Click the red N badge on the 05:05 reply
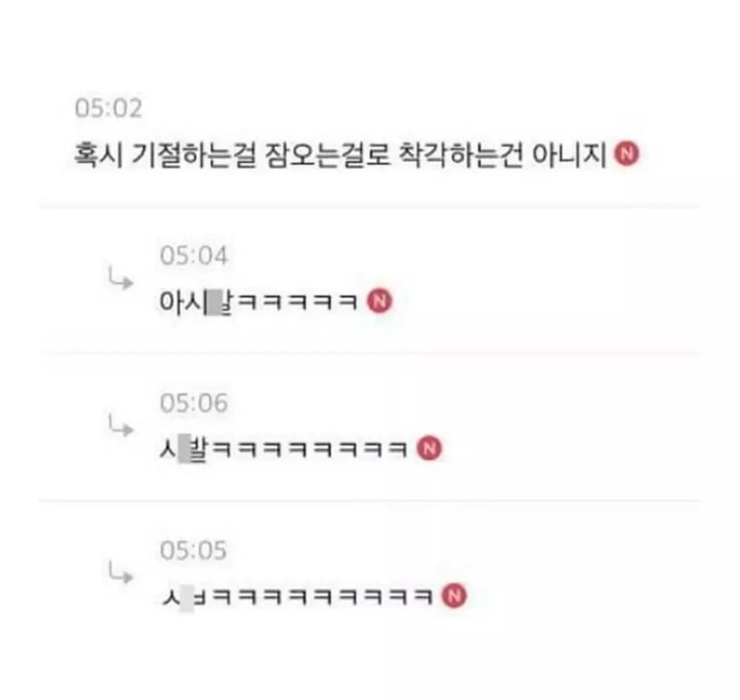 (x=454, y=596)
